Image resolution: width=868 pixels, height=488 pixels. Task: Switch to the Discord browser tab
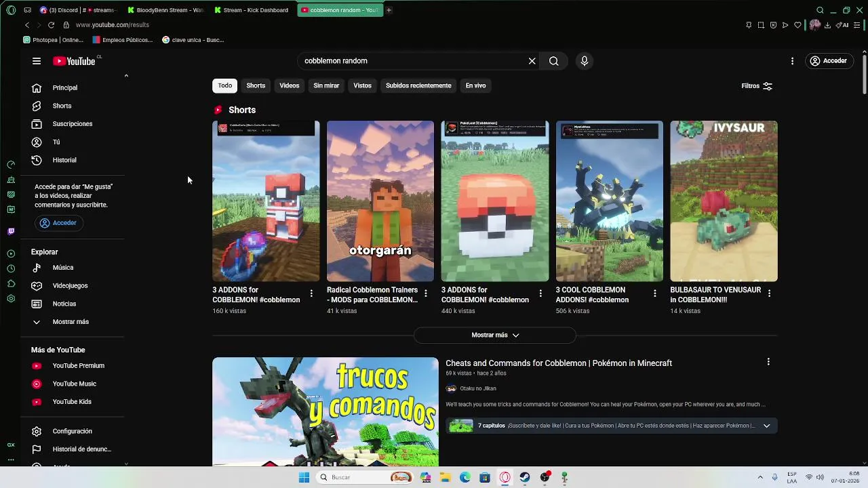[77, 10]
